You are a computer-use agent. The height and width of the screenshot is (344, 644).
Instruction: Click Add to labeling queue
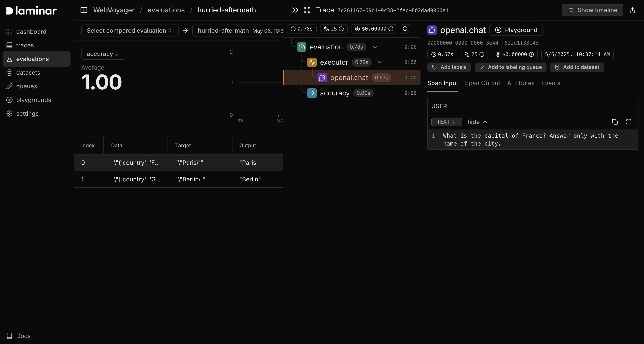[510, 67]
